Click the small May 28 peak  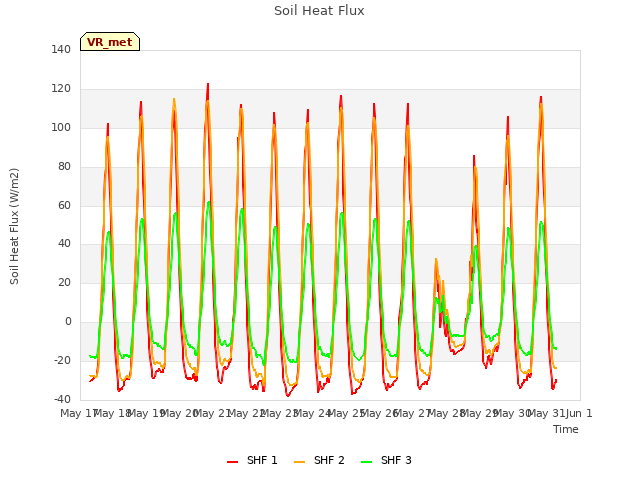coord(436,259)
